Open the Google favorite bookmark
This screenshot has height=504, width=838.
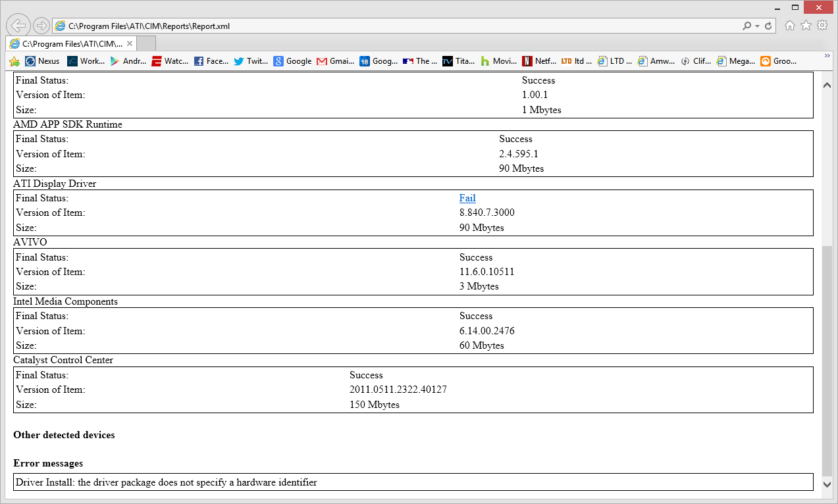point(292,61)
